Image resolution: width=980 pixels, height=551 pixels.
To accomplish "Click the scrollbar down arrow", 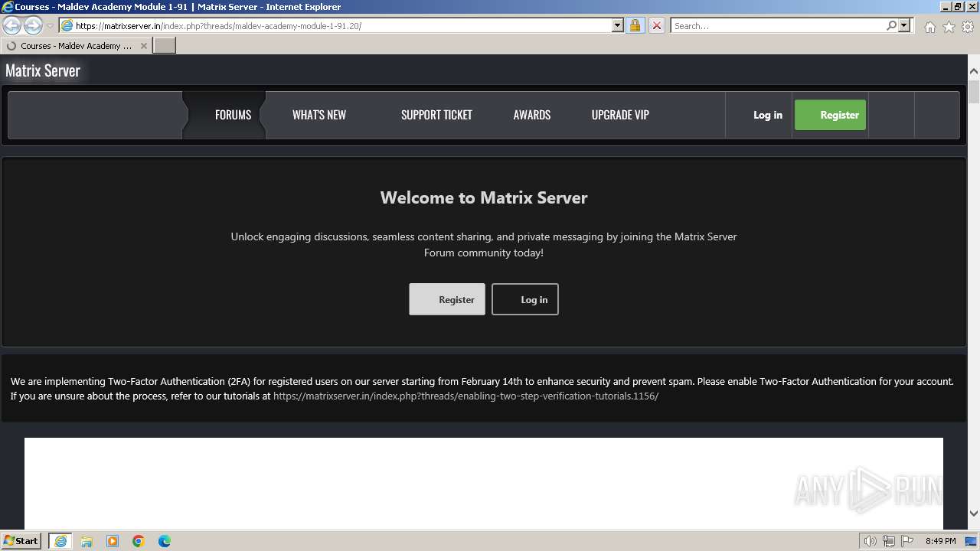I will 973,514.
